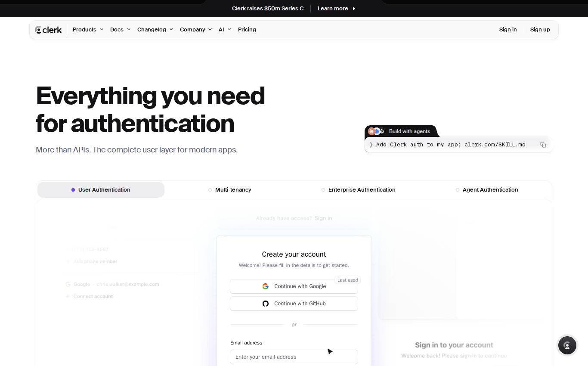
Task: Click the agent icons beside Build with agents
Action: click(x=376, y=131)
